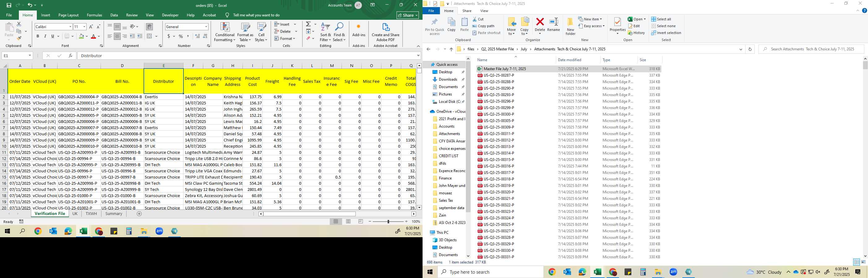Click Zoom app icon in right taskbar

pyautogui.click(x=673, y=272)
